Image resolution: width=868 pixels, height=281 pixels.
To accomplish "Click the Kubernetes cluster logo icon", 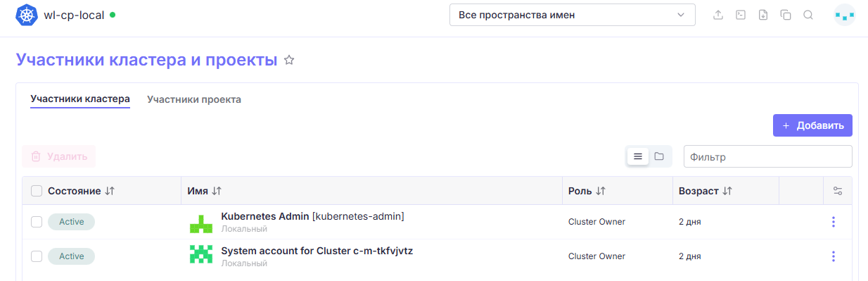I will (x=27, y=15).
